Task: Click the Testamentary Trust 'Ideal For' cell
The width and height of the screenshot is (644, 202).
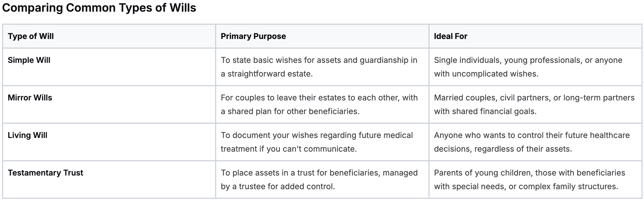Action: pyautogui.click(x=529, y=180)
